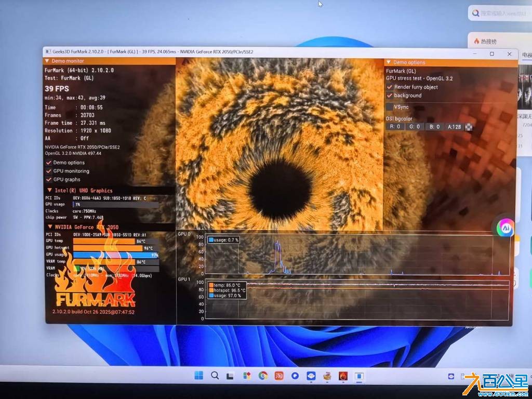Click the GPU hotspot 96°C bar
Viewport: 532px width, 399px height.
coord(116,248)
